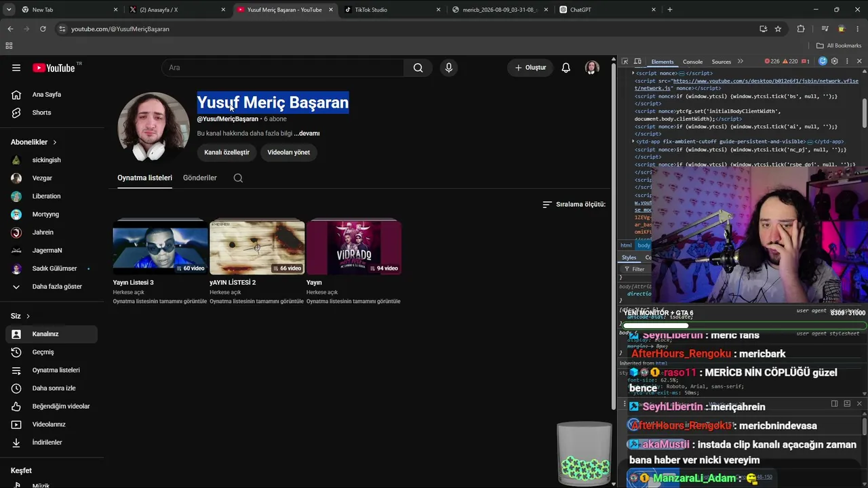Click the browser address bar URL

click(120, 29)
